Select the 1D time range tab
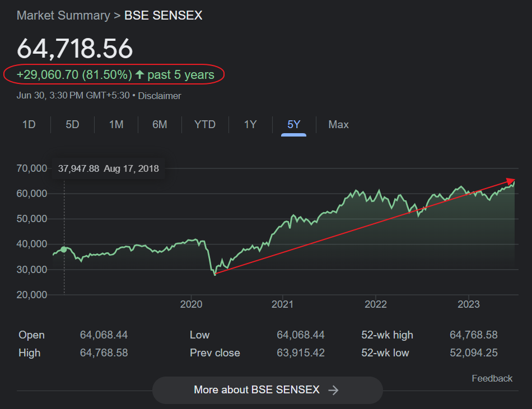The height and width of the screenshot is (409, 532). click(29, 124)
